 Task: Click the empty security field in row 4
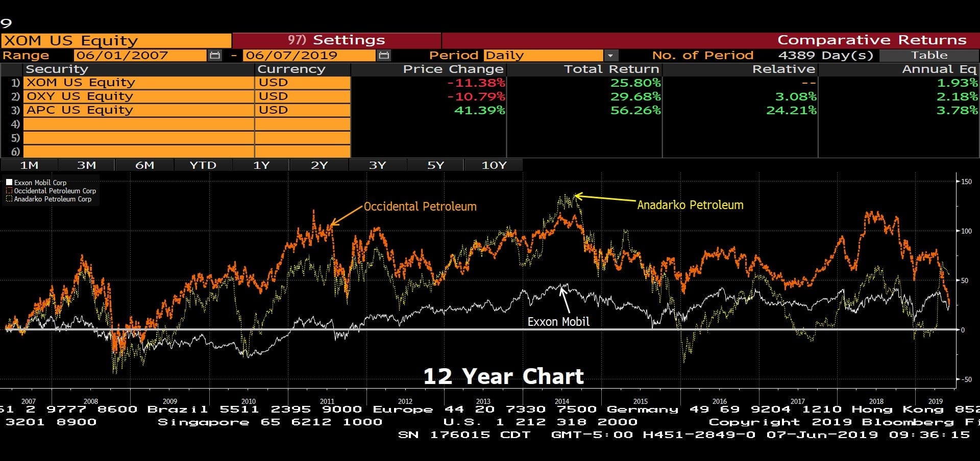[139, 124]
